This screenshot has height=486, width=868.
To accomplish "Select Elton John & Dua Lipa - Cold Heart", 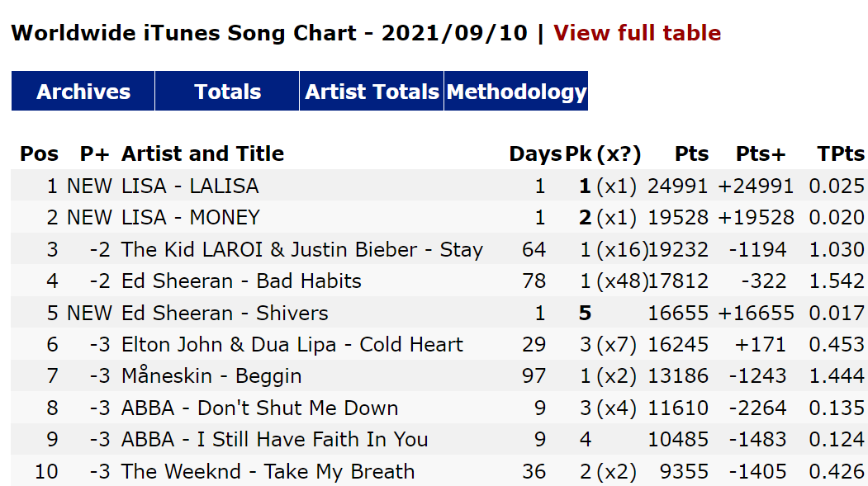I will 292,344.
